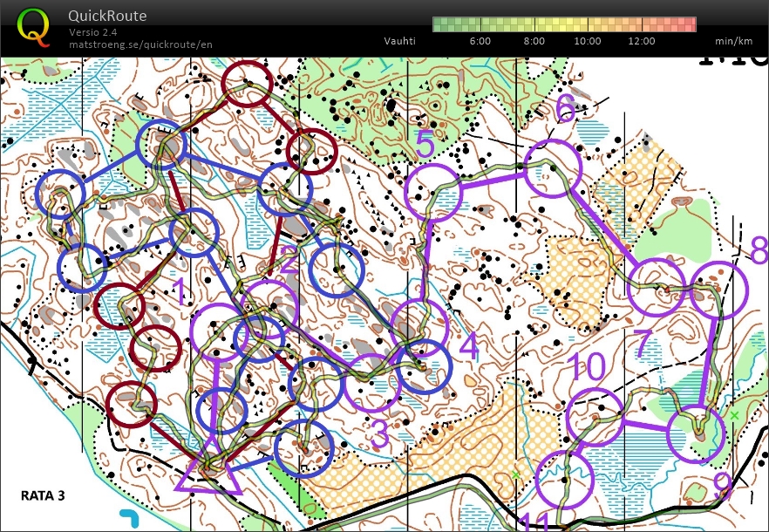Screen dimensions: 769x532
Task: Click the min/km unit label
Action: pyautogui.click(x=733, y=41)
